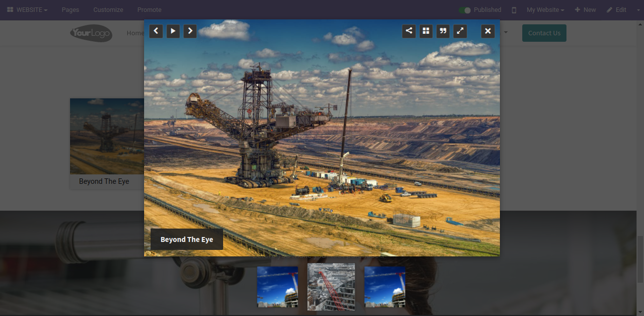644x316 pixels.
Task: Go to next image in lightbox
Action: pos(190,31)
